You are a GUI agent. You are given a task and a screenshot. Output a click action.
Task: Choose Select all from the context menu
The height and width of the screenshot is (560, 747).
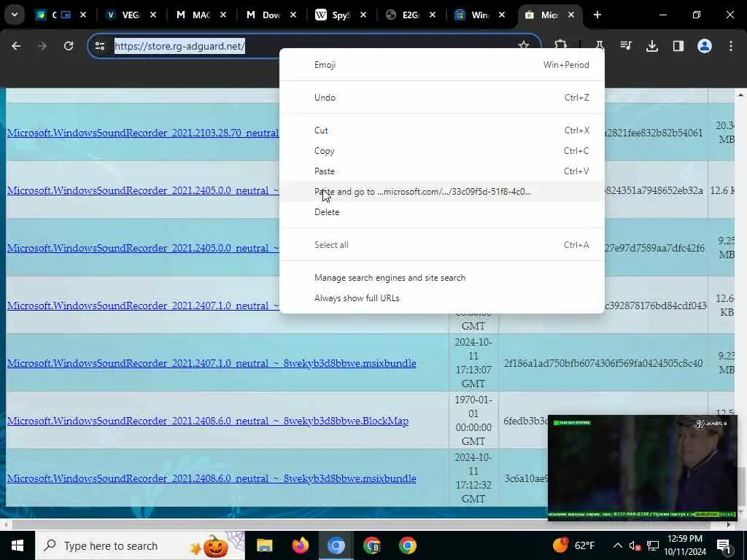point(442,245)
